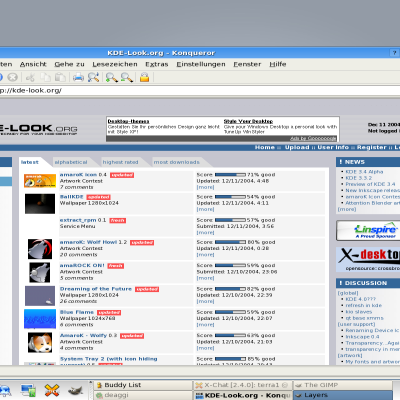
Task: Click the X-desktop banner
Action: click(x=368, y=259)
